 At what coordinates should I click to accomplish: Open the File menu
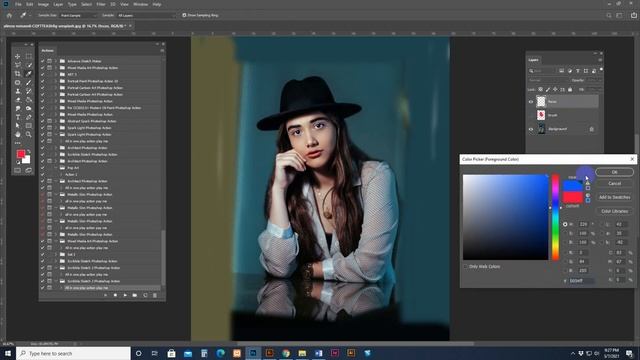point(18,4)
